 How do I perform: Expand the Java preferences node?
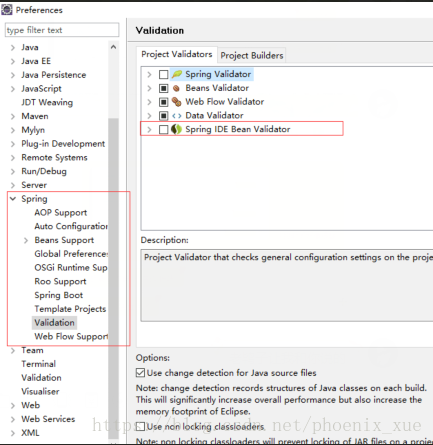(13, 48)
